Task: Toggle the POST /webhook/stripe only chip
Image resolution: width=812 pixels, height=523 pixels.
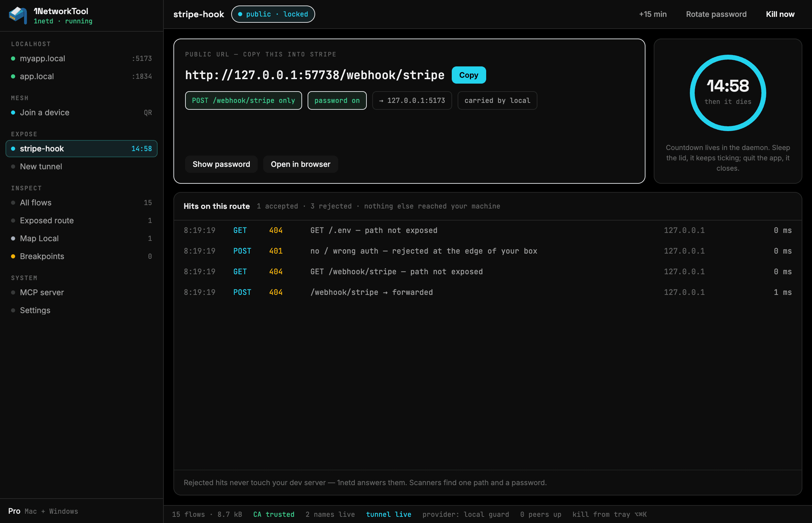Action: 243,100
